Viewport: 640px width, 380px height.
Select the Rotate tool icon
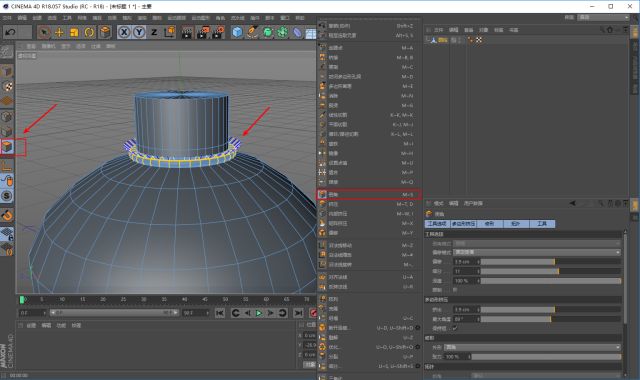pyautogui.click(x=89, y=32)
